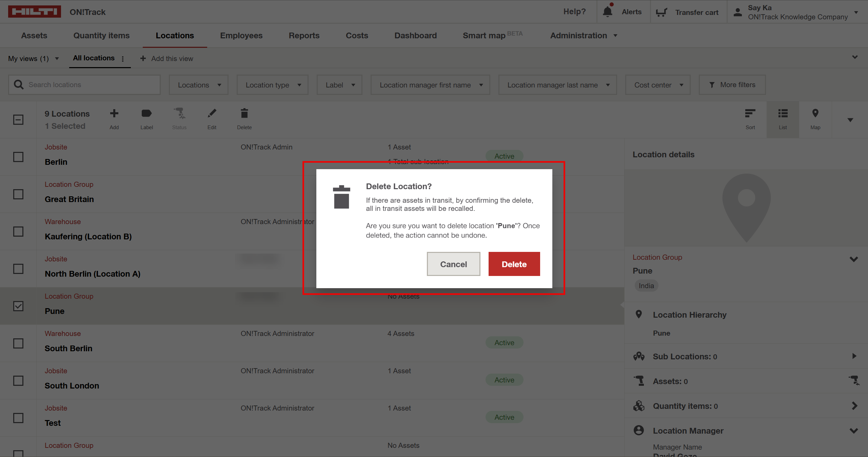Click the trash icon in the dialog
This screenshot has height=457, width=868.
[341, 197]
